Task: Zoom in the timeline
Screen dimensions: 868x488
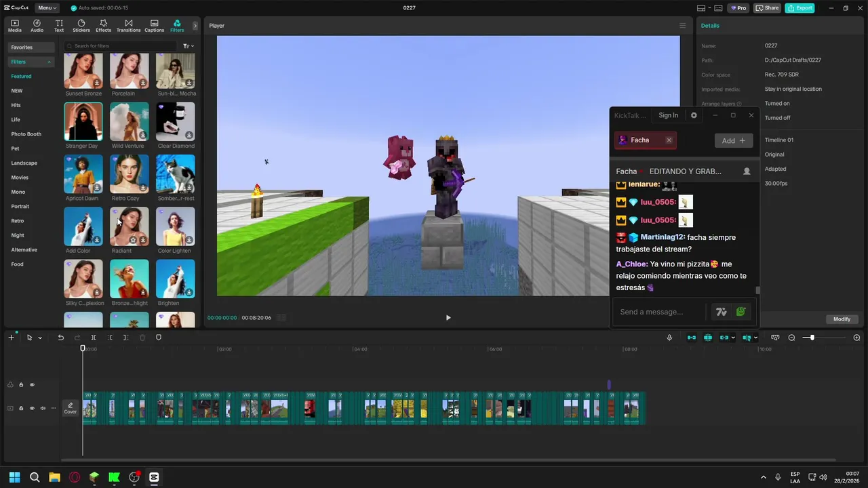Action: 856,338
